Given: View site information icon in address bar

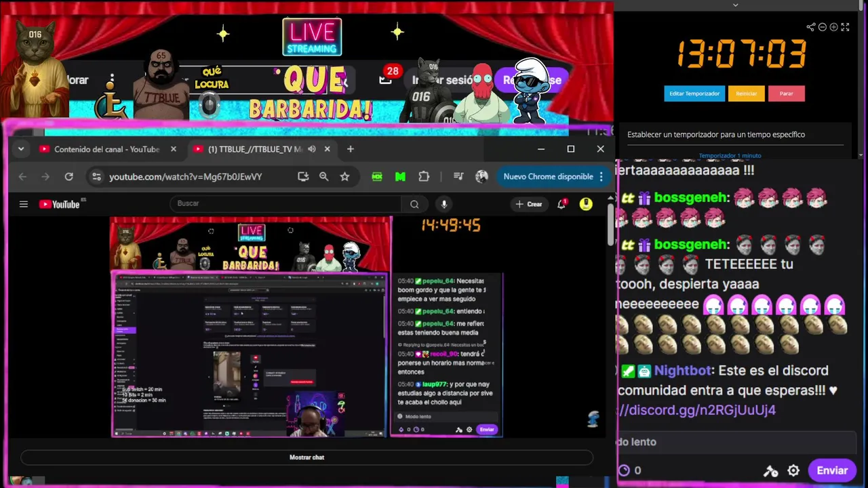Looking at the screenshot, I should [96, 176].
